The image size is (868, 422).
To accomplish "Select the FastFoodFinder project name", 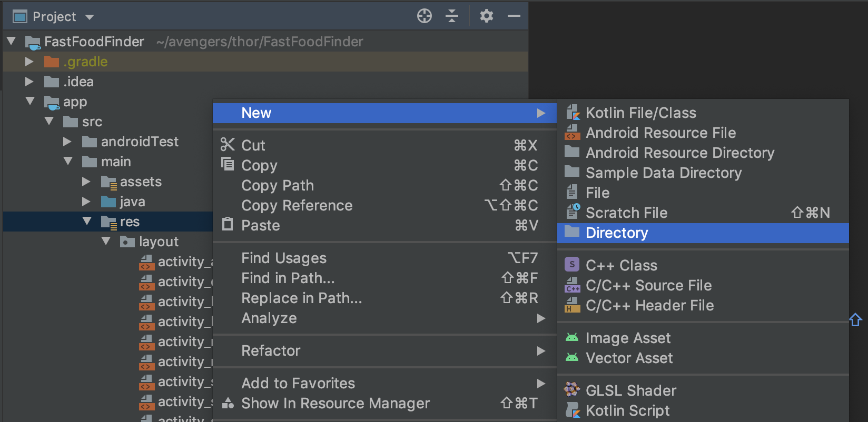I will point(94,42).
